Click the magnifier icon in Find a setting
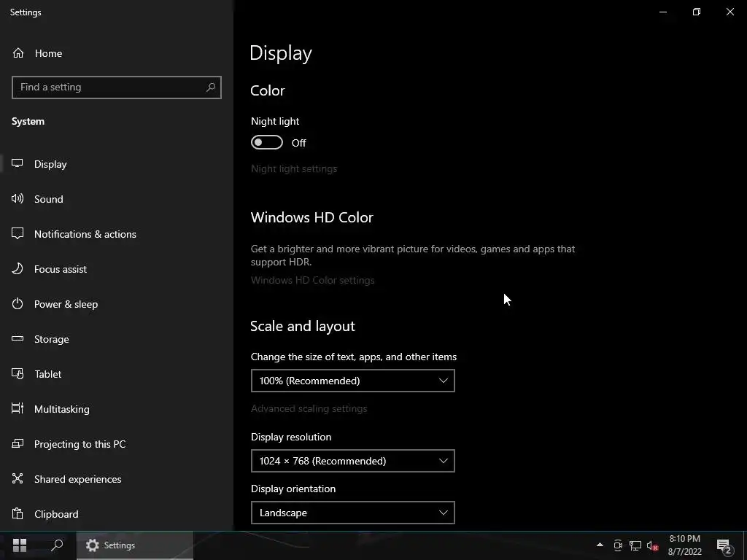Screen dimensions: 747x560 click(x=211, y=87)
